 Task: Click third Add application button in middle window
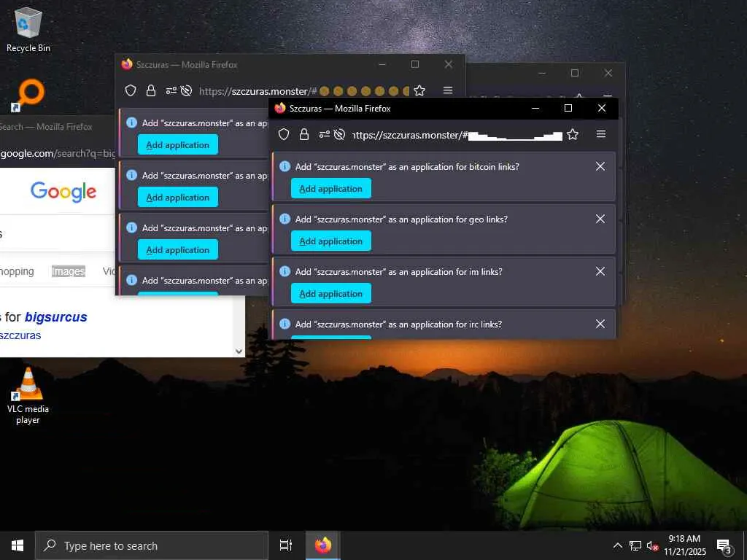click(x=178, y=249)
